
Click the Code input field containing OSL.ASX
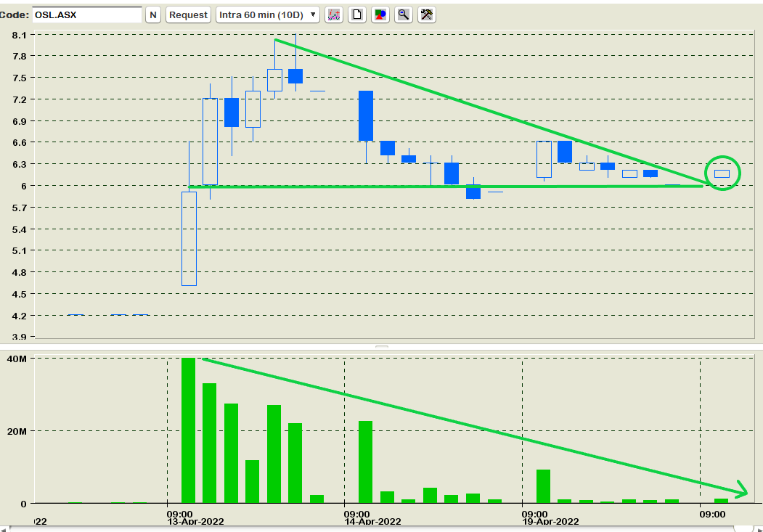(x=87, y=15)
